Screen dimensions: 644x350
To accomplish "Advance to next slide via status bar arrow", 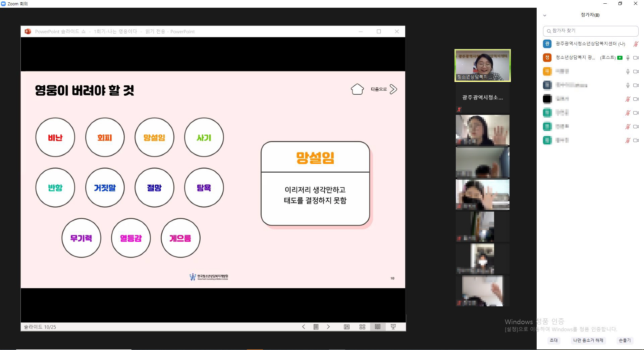I will click(328, 327).
